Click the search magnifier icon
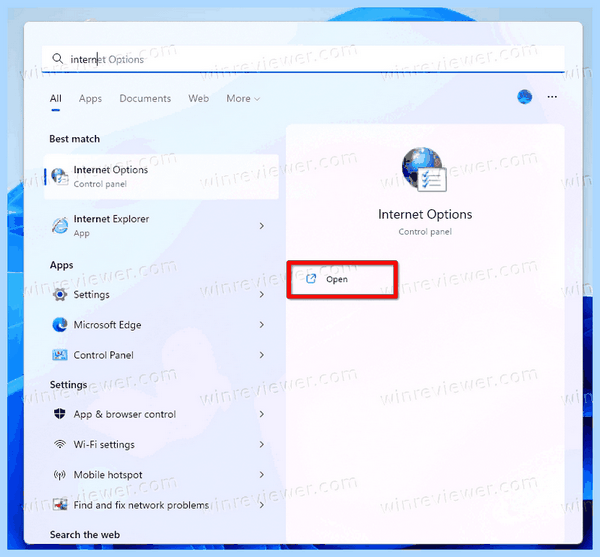This screenshot has height=557, width=600. (57, 59)
